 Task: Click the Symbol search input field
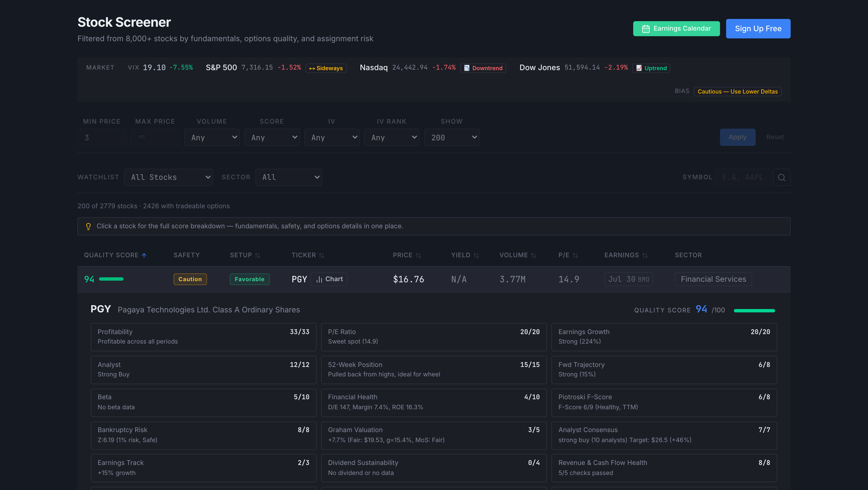[743, 177]
